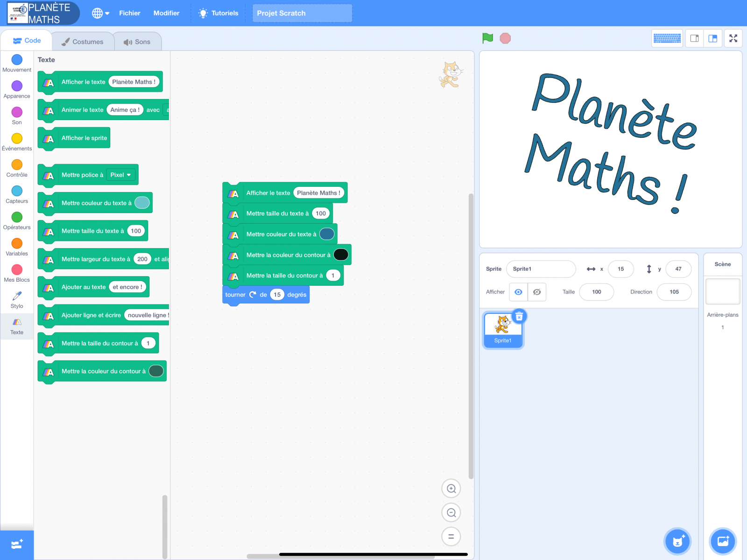Edit workspace Planète Maths ! text input
Image resolution: width=747 pixels, height=560 pixels.
[x=319, y=193]
